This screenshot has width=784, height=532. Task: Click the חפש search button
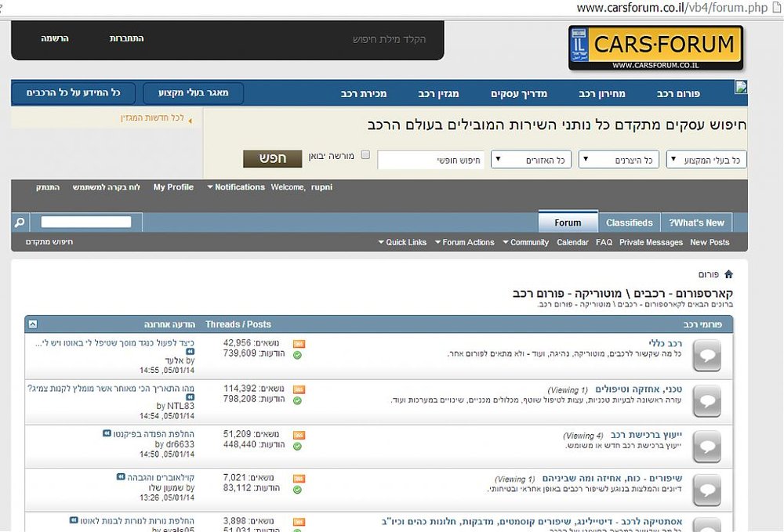[273, 158]
